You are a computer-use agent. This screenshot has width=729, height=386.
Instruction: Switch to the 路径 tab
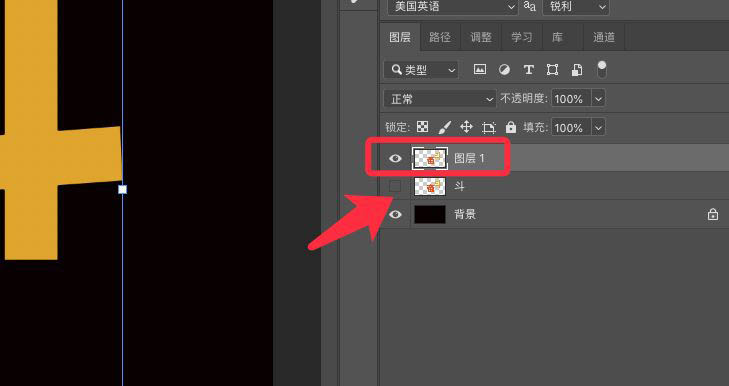pyautogui.click(x=440, y=37)
